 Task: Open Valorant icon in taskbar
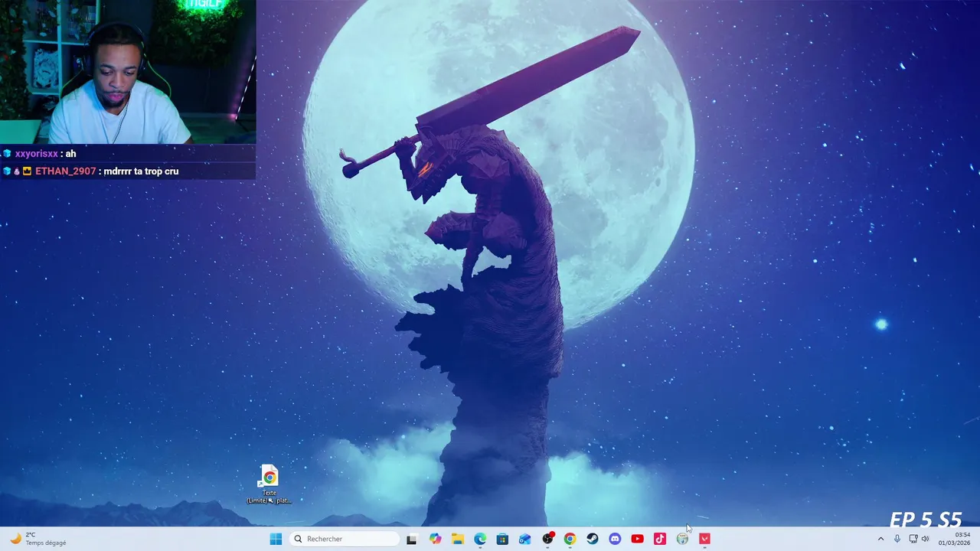(x=704, y=539)
